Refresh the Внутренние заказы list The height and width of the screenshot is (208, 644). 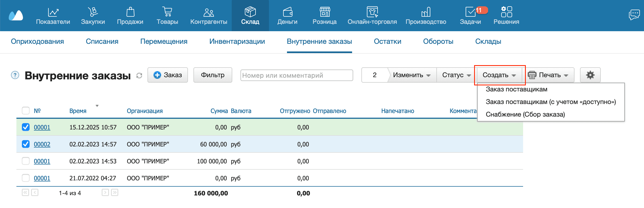[x=139, y=76]
